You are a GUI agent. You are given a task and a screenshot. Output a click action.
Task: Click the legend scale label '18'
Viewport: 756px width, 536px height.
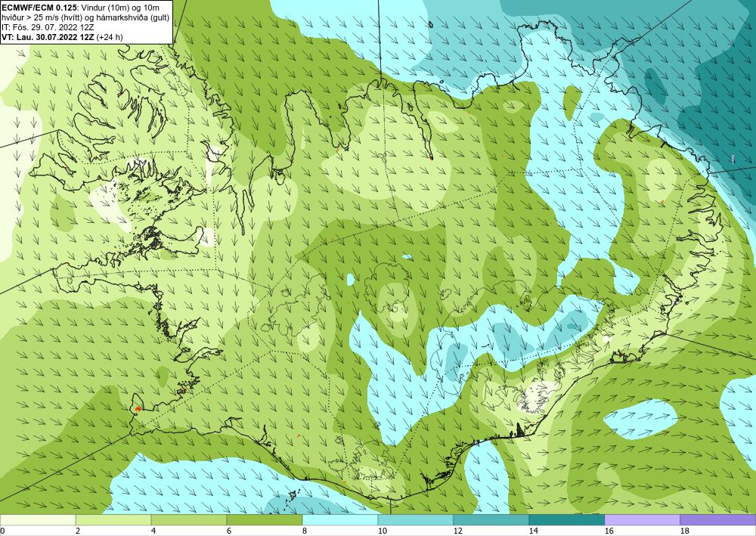685,531
